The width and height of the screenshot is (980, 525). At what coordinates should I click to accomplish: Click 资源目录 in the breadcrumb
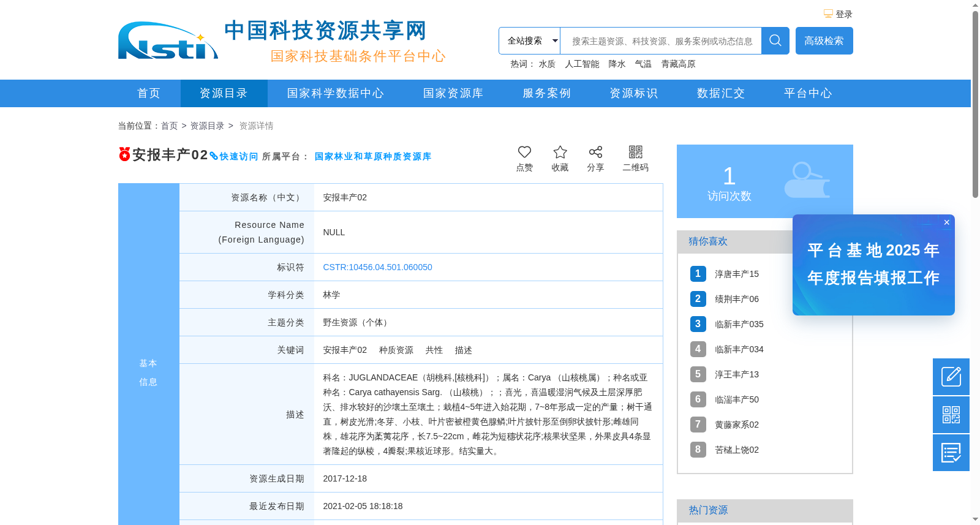(207, 126)
